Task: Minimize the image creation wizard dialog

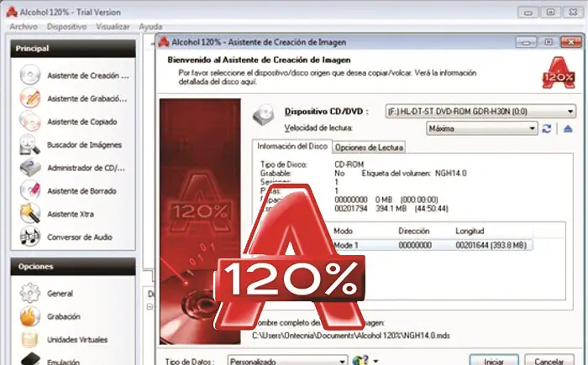Action: (x=526, y=42)
